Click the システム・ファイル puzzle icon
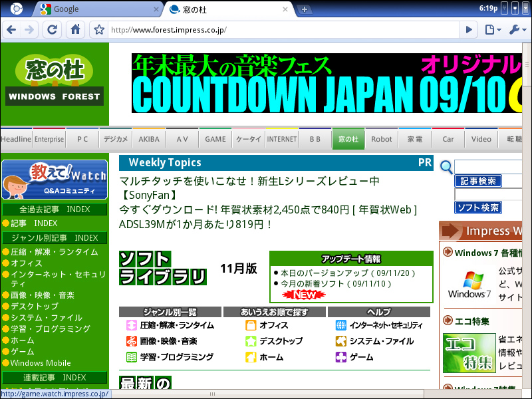 click(x=341, y=341)
